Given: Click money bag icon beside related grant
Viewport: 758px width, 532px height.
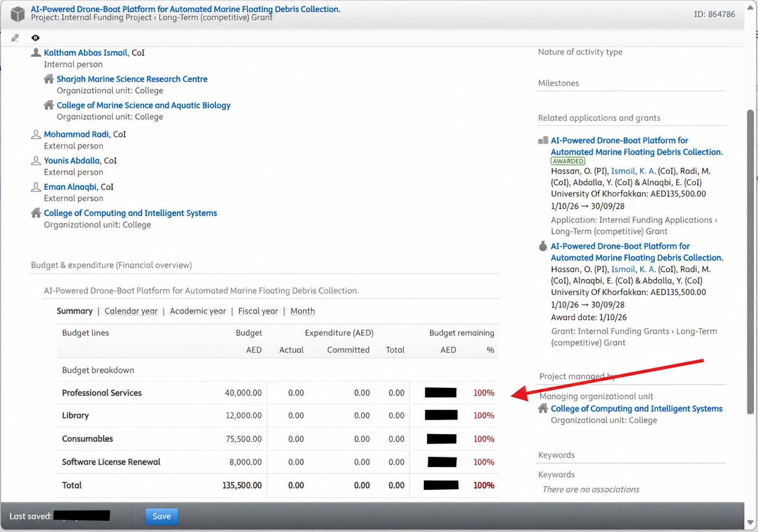Looking at the screenshot, I should pos(543,246).
